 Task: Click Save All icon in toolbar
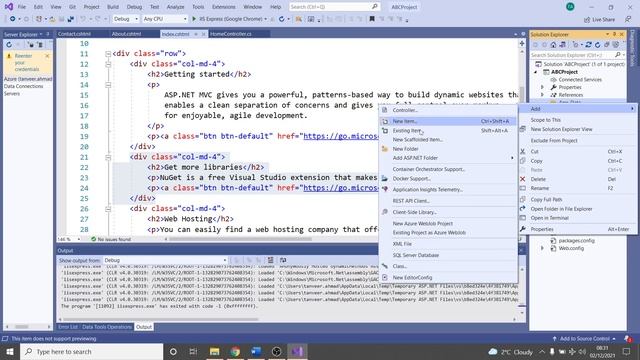[x=71, y=19]
